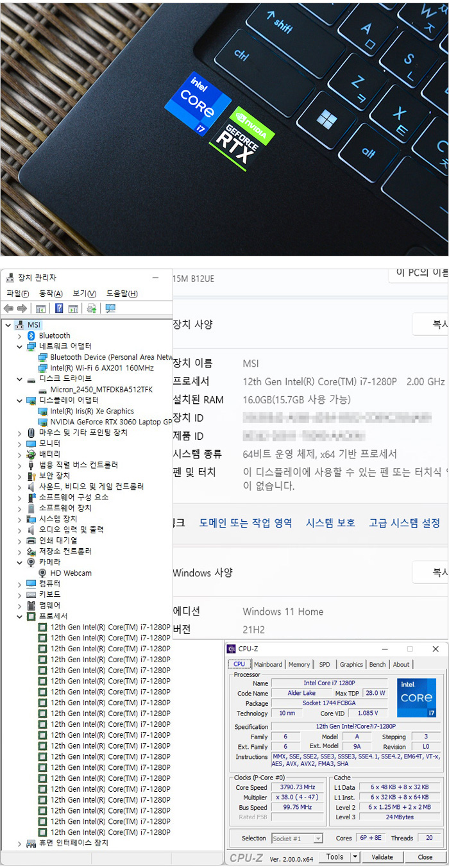Select the HD Webcam device
This screenshot has width=449, height=868.
tap(71, 572)
